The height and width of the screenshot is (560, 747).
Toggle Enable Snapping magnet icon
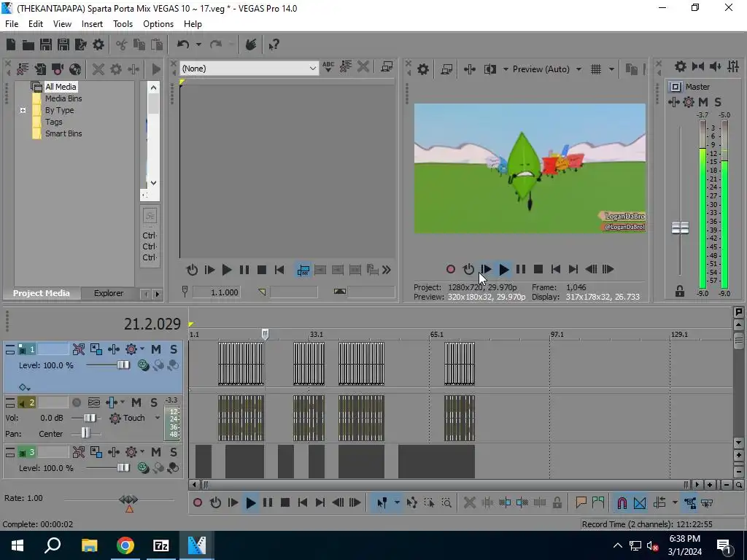pos(622,502)
